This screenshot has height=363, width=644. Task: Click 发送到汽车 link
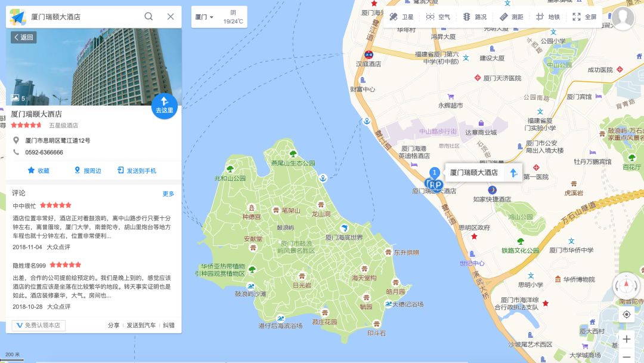141,325
